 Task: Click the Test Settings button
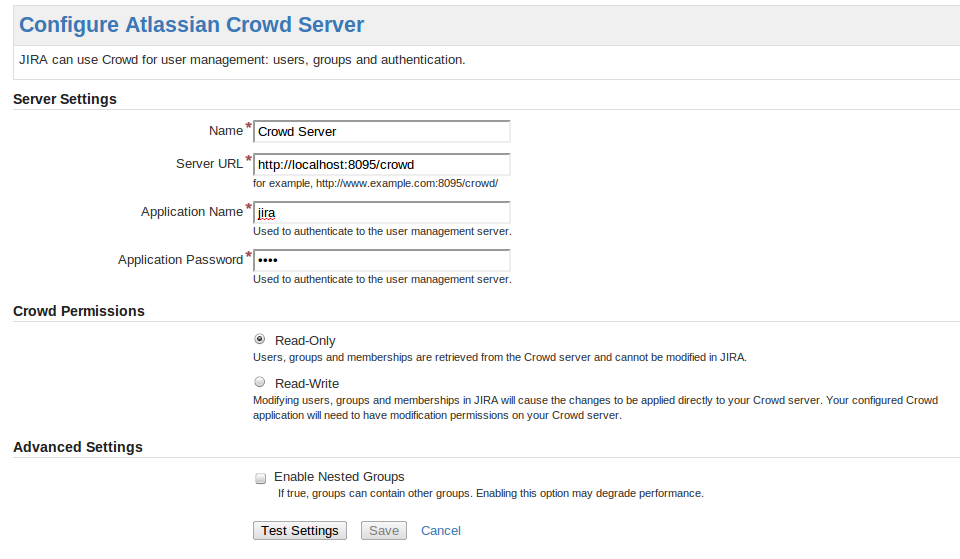(300, 530)
